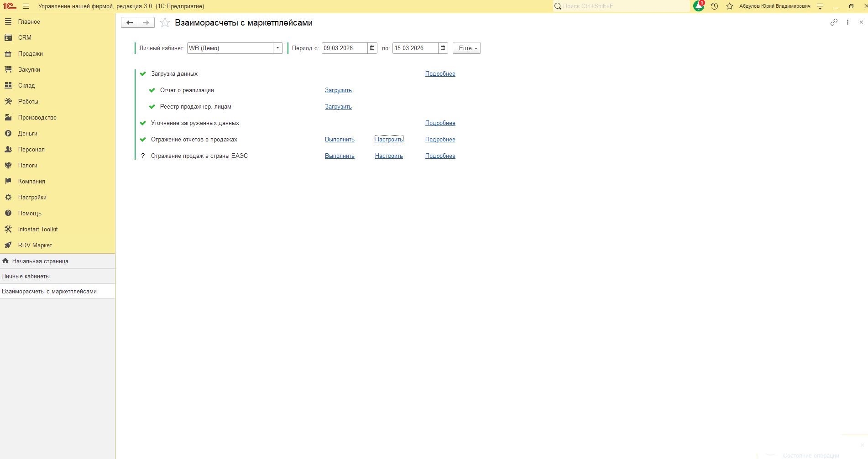Copy link to this form icon
Viewport: 868px width, 459px height.
[x=834, y=22]
